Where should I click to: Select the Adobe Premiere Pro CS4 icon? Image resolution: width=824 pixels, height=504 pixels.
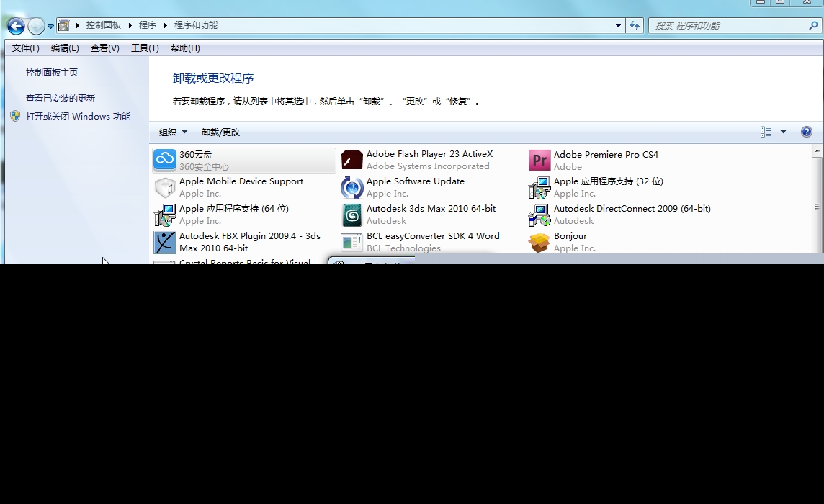coord(539,161)
